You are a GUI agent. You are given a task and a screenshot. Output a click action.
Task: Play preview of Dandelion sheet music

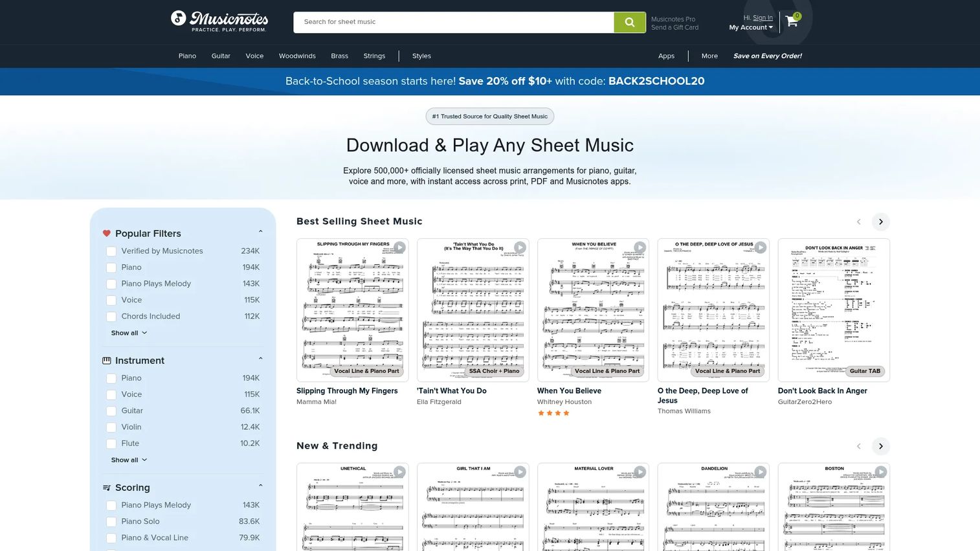click(x=761, y=472)
